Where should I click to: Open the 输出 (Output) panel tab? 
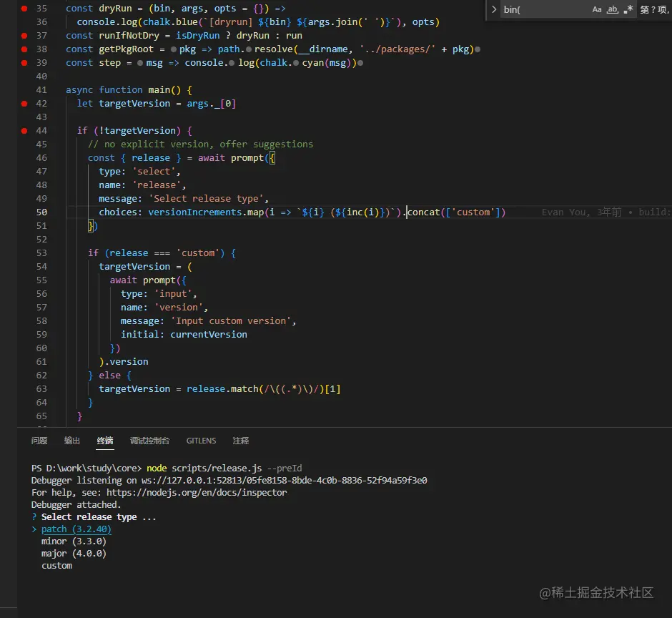tap(72, 441)
